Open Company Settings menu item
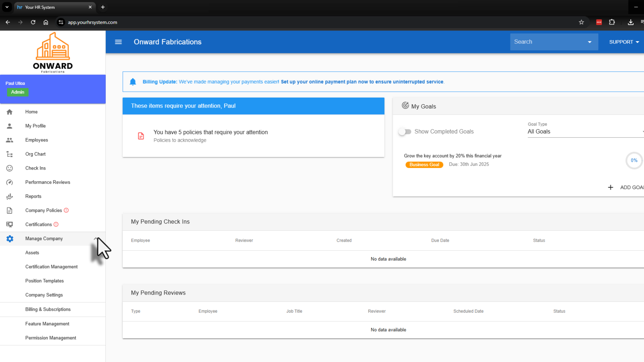The image size is (644, 362). click(x=44, y=295)
